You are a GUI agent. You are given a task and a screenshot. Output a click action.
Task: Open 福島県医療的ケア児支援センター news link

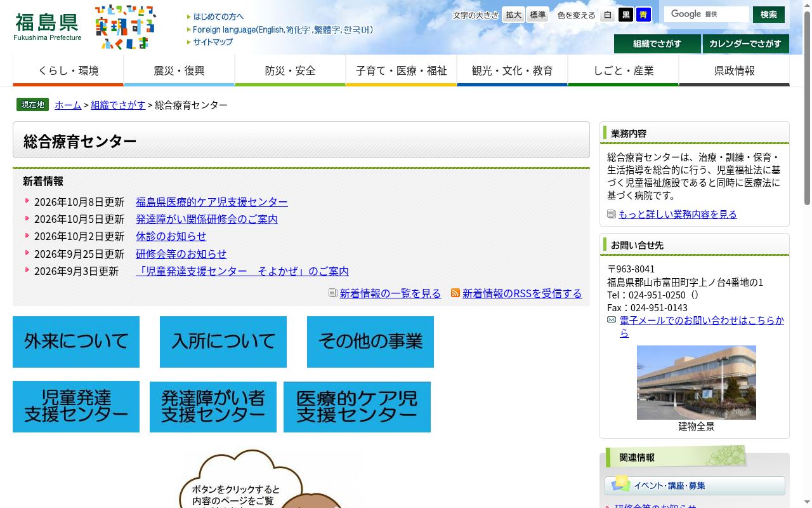tap(212, 202)
